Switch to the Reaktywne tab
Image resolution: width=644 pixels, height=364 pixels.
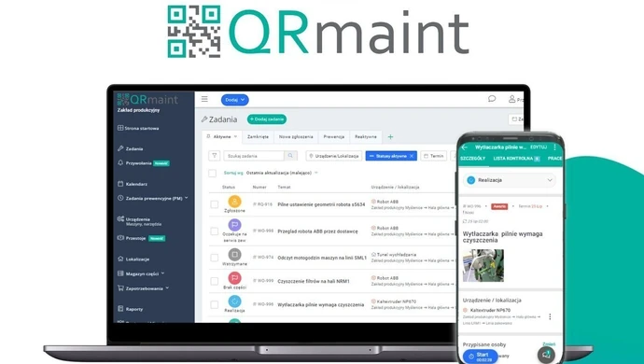click(366, 137)
